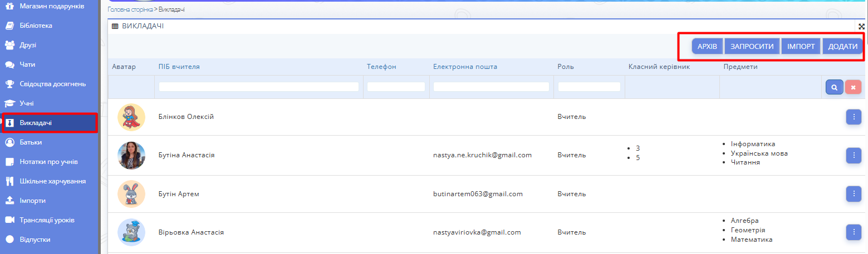Open Чати in the sidebar
Viewport: 868px width, 254px height.
tap(27, 64)
